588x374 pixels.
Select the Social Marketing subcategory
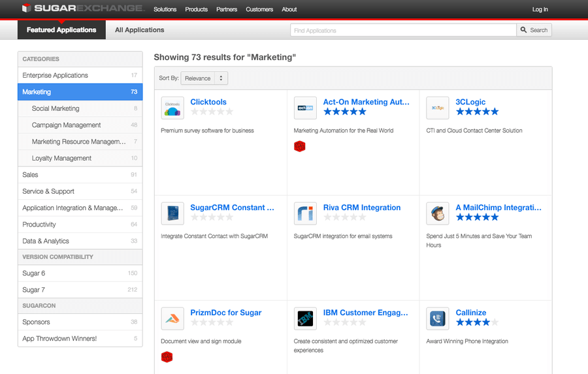pos(80,108)
